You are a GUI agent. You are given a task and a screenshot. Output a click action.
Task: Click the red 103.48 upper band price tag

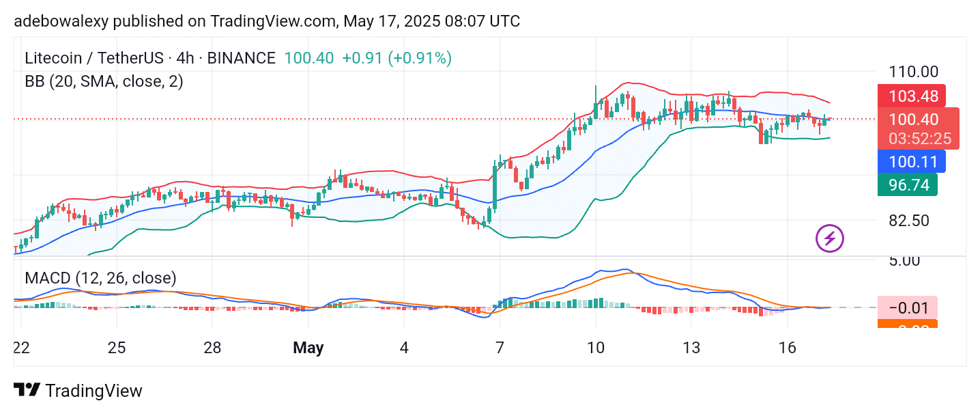click(911, 96)
